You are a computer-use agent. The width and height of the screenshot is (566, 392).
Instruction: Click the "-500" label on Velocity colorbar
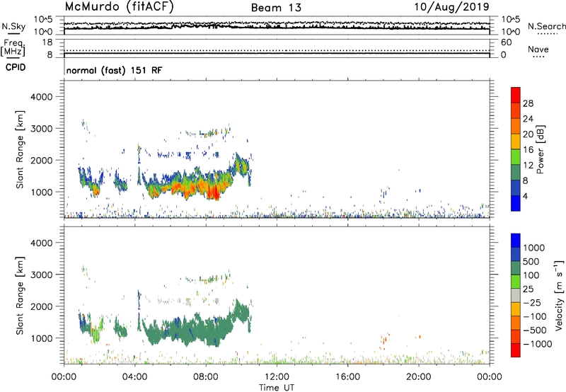[x=535, y=330]
